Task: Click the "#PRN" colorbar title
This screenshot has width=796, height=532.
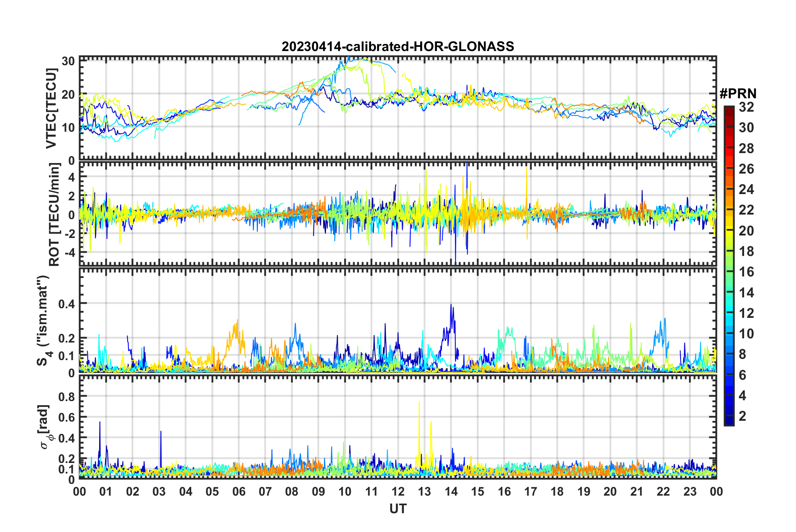Action: (738, 94)
